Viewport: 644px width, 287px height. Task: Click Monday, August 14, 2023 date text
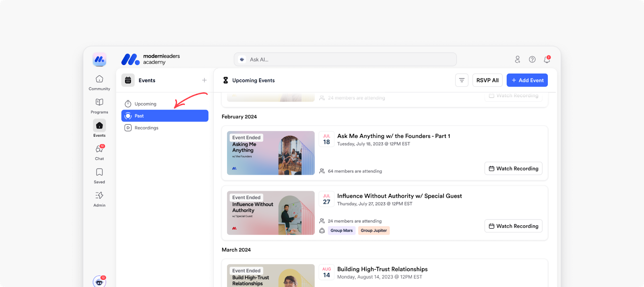pos(380,277)
